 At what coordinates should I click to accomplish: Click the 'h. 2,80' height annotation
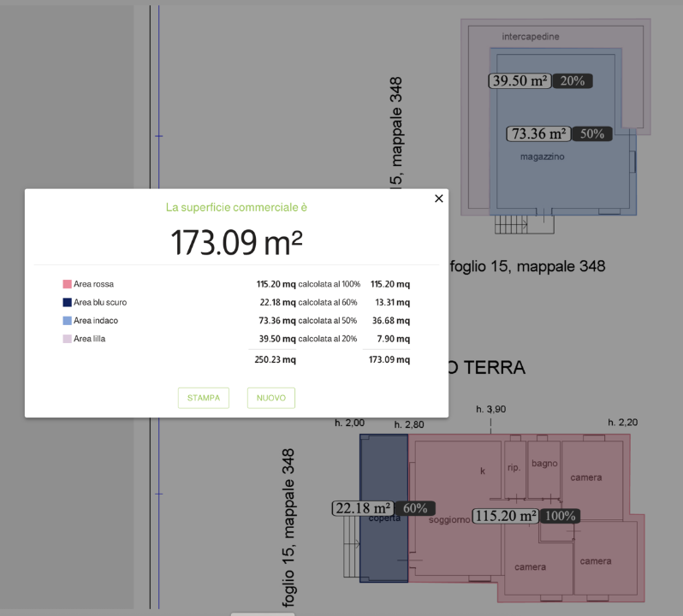point(409,424)
